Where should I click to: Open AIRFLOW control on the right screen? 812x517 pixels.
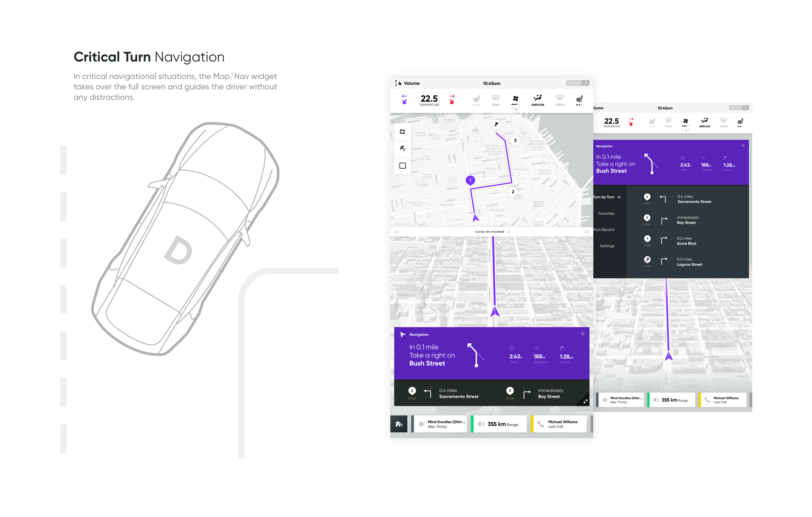704,122
